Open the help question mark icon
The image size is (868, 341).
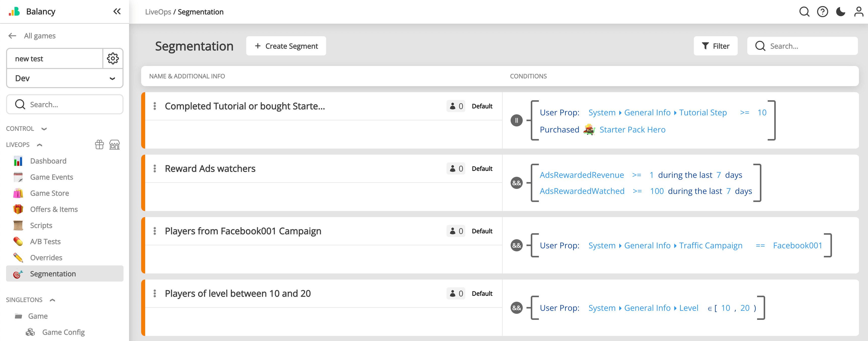[x=822, y=12]
